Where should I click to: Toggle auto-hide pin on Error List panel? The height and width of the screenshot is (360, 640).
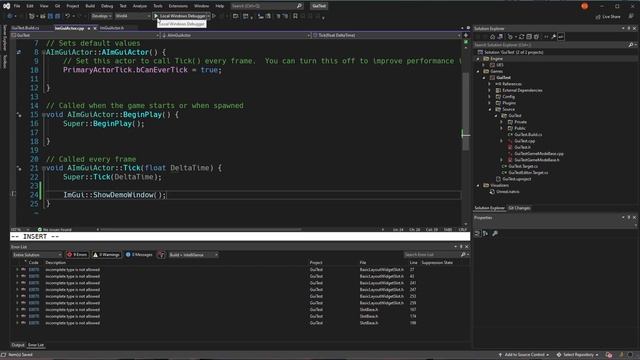click(461, 247)
